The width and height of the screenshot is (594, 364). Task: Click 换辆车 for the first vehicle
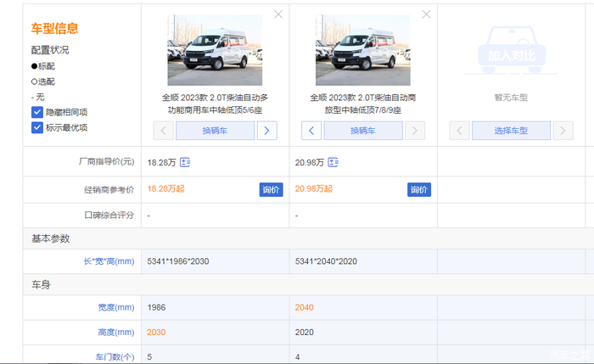tap(215, 131)
